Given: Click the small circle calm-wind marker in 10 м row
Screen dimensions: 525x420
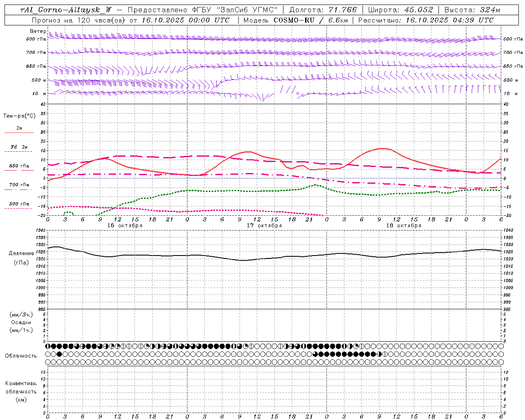Looking at the screenshot, I should 298,94.
